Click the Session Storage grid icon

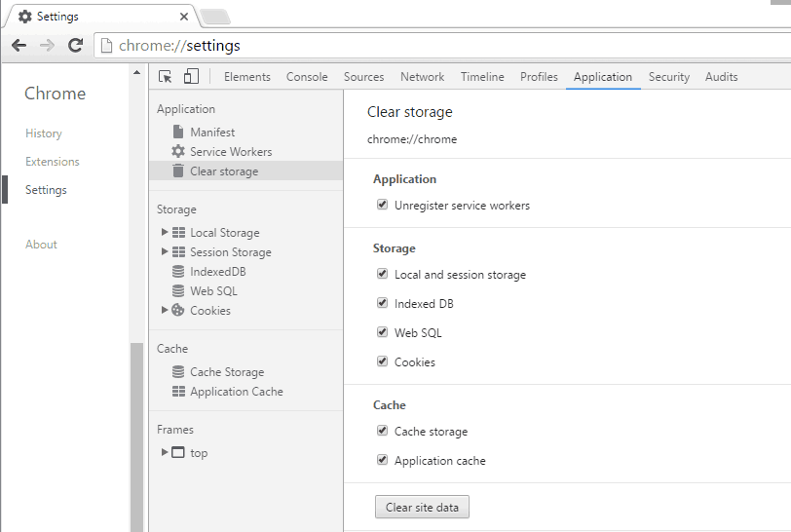pos(178,251)
